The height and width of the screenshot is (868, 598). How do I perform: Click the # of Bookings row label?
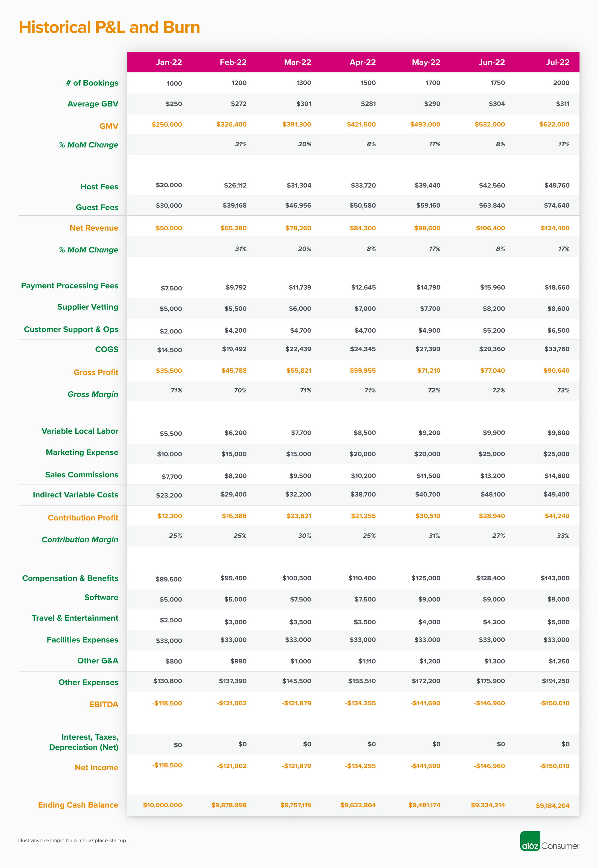pos(92,83)
